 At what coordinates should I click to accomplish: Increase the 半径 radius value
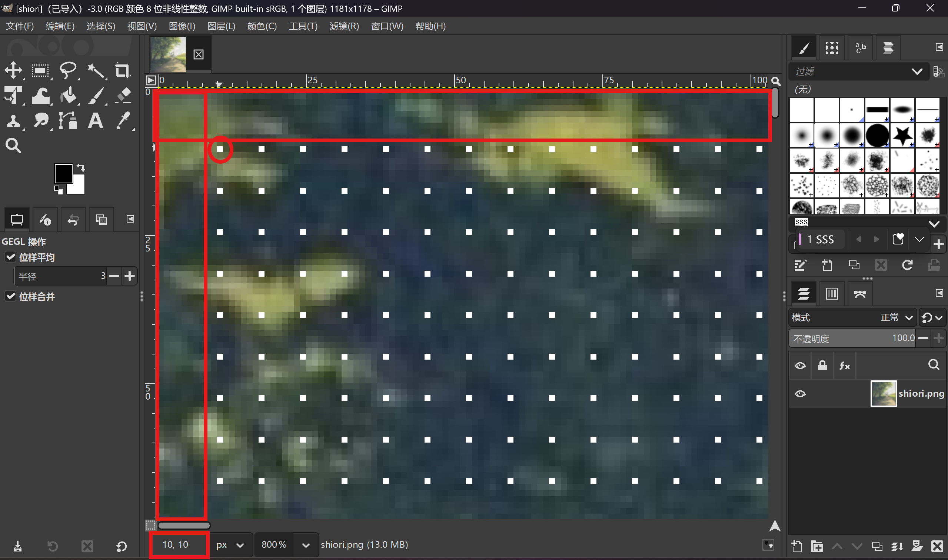tap(129, 276)
